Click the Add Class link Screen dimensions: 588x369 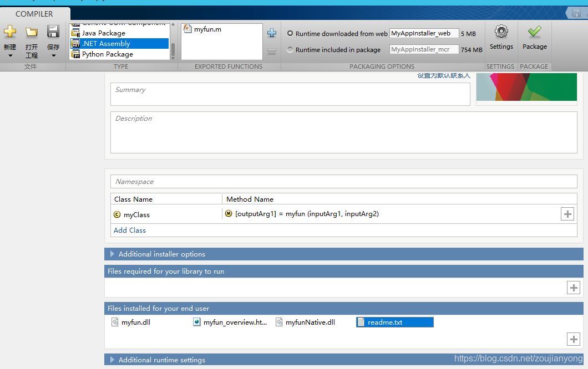click(x=130, y=230)
